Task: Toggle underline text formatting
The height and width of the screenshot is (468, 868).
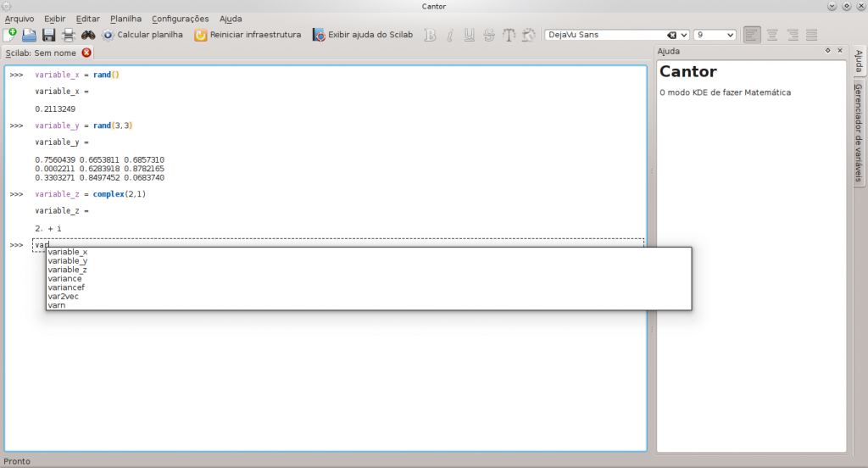Action: (x=470, y=35)
